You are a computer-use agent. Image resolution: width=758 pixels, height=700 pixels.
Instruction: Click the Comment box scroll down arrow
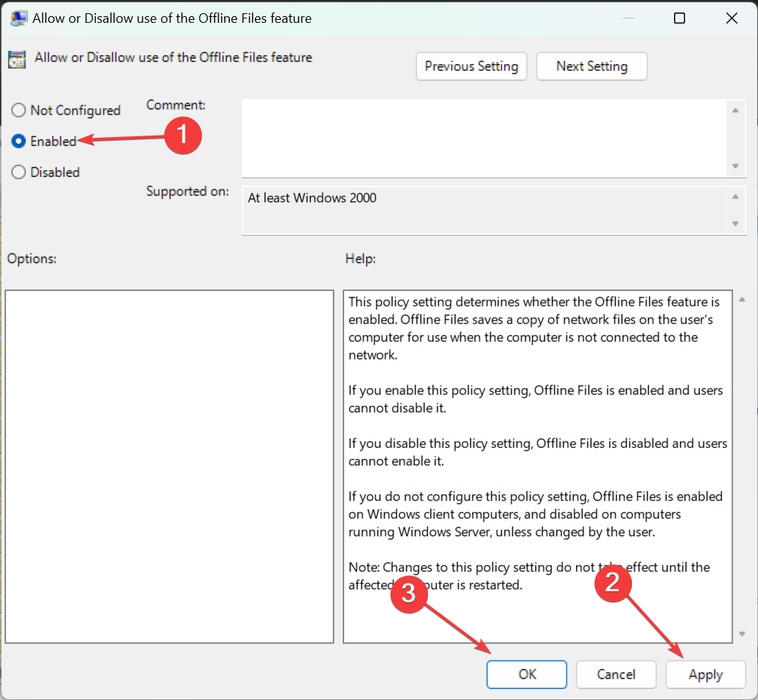tap(735, 167)
